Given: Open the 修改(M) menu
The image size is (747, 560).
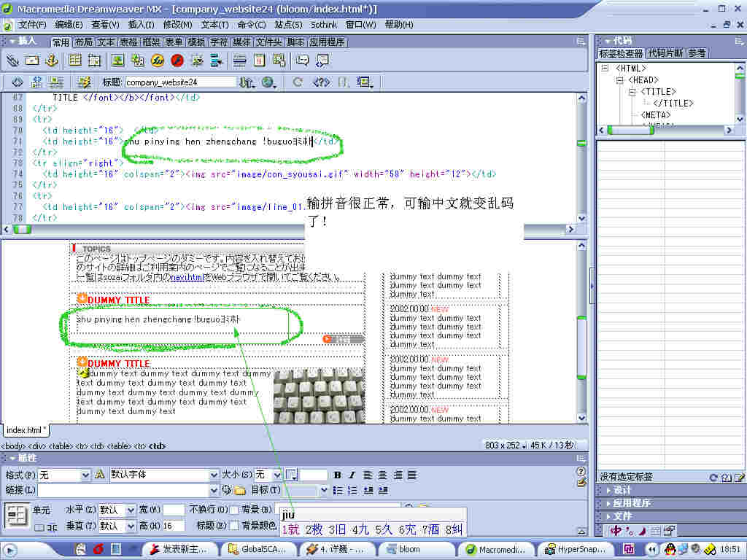Looking at the screenshot, I should (177, 25).
